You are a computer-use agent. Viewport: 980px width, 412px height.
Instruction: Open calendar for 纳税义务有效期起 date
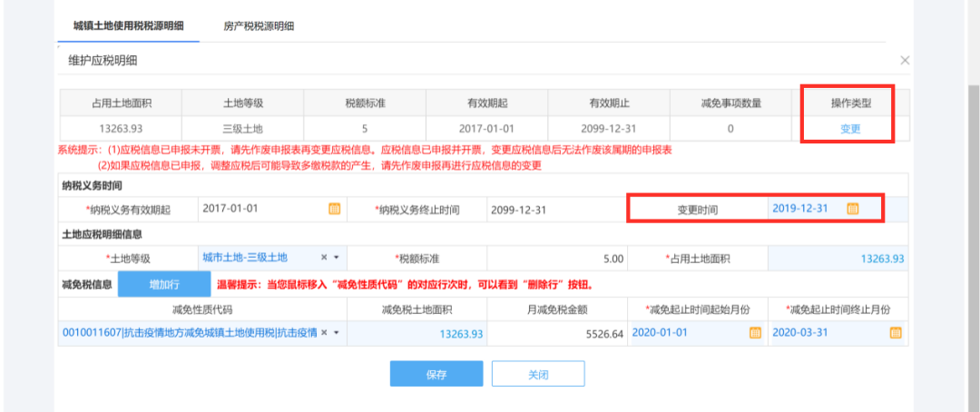(334, 209)
